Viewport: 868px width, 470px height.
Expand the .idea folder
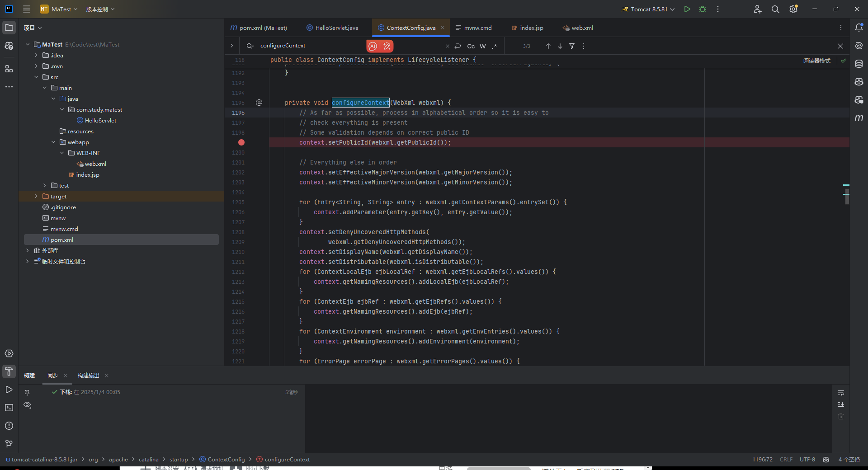pyautogui.click(x=36, y=55)
